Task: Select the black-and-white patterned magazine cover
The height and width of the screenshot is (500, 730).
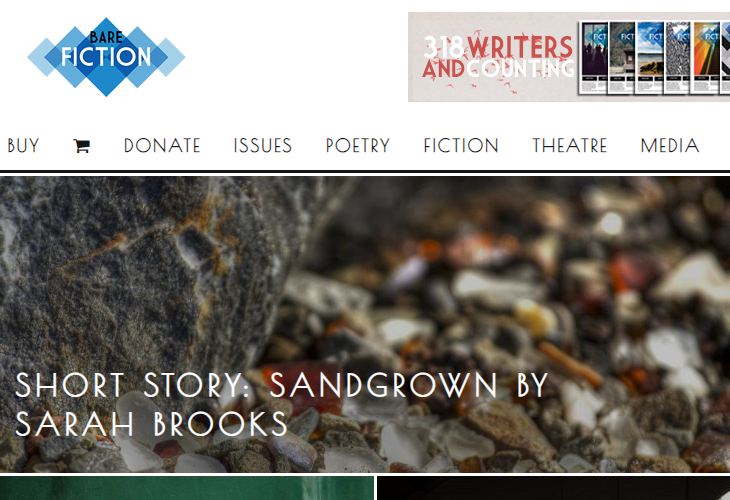Action: click(678, 58)
